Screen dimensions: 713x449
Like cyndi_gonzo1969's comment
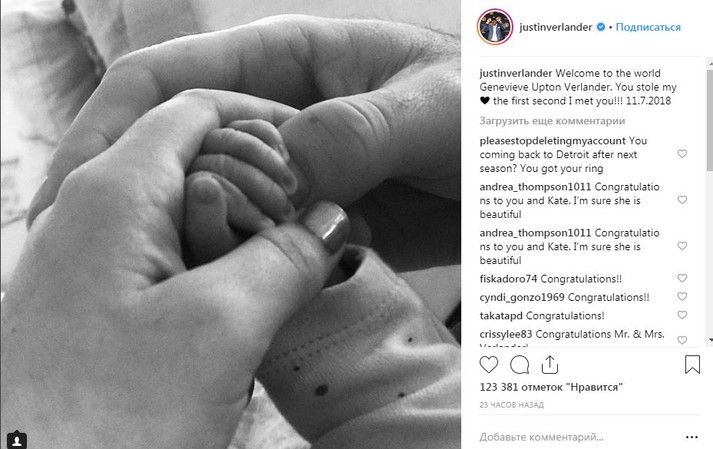[x=682, y=297]
